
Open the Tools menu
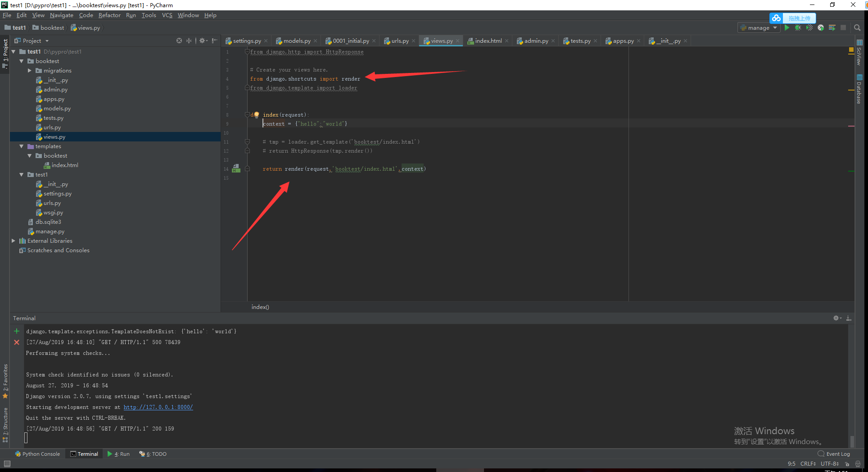coord(149,15)
